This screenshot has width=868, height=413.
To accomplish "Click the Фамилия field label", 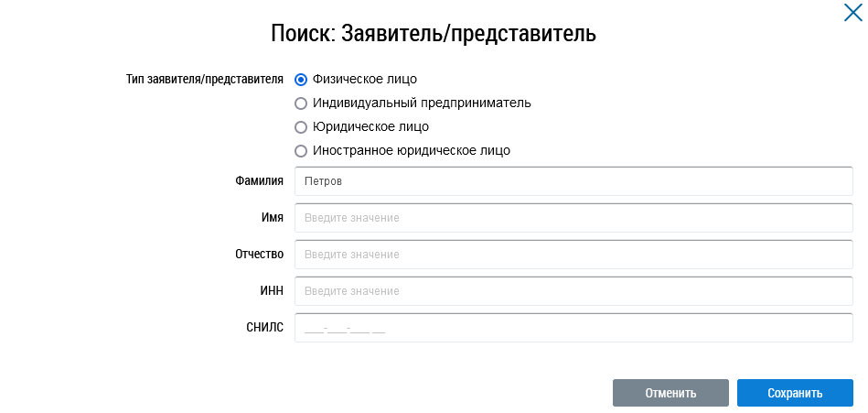I will point(259,181).
